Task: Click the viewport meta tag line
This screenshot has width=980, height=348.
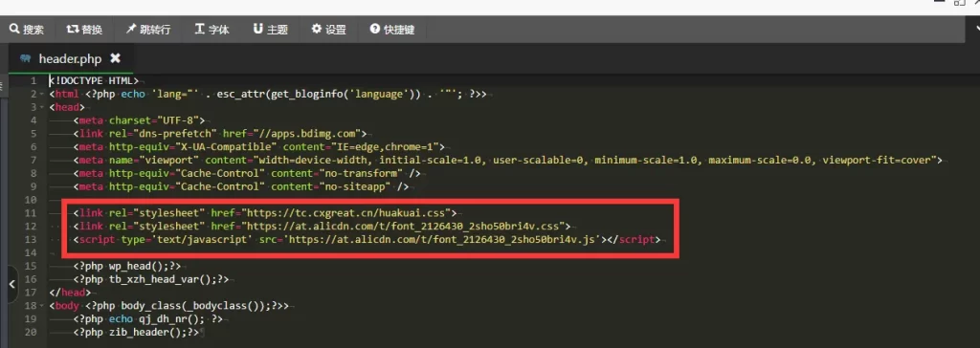Action: pos(507,160)
